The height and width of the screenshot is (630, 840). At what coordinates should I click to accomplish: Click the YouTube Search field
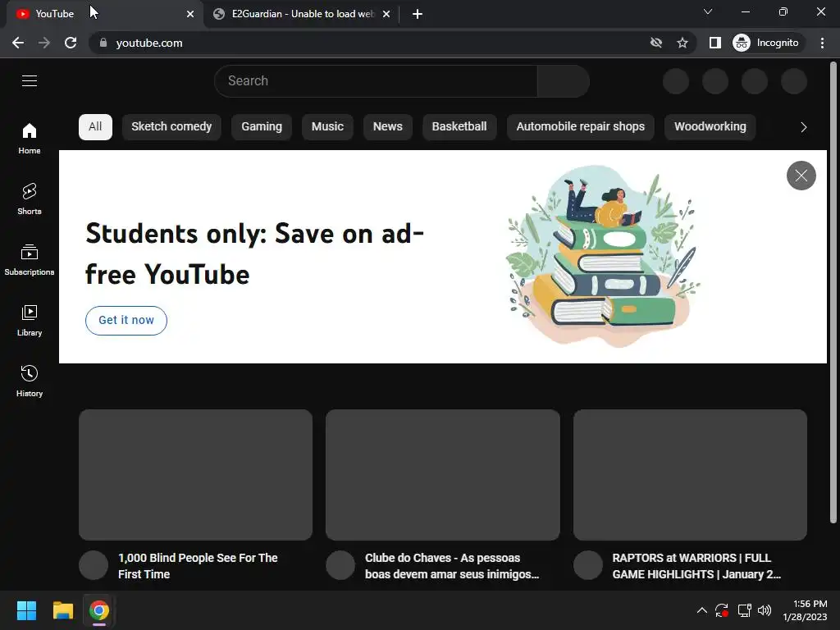click(x=376, y=81)
